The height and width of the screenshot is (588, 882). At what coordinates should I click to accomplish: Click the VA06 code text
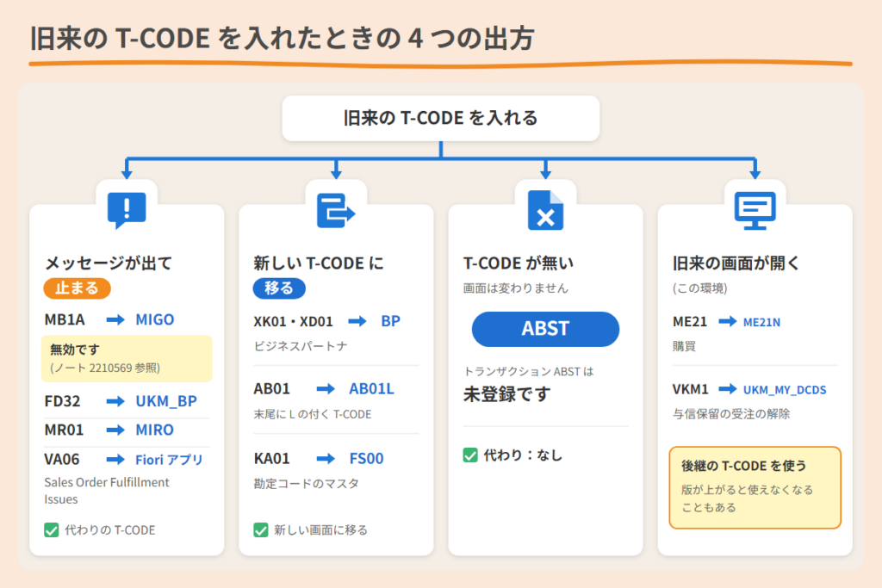[62, 460]
